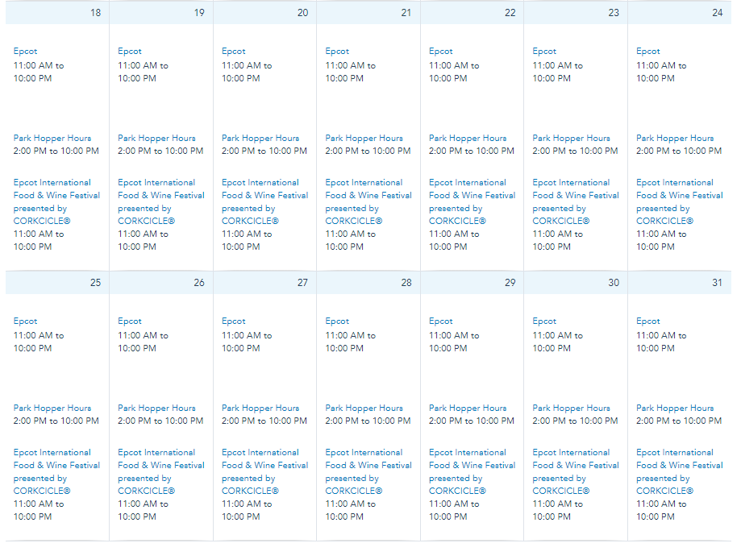
Task: Click Park Hopper Hours on day 22
Action: coord(468,138)
